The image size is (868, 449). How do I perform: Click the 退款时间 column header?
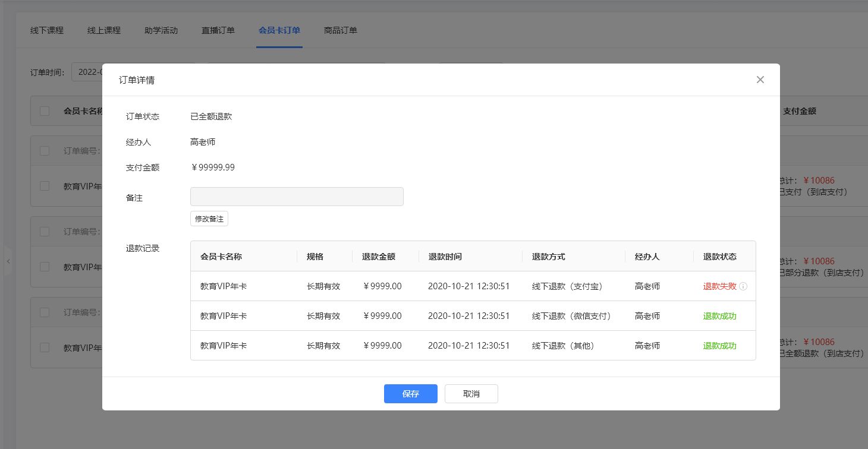click(445, 257)
